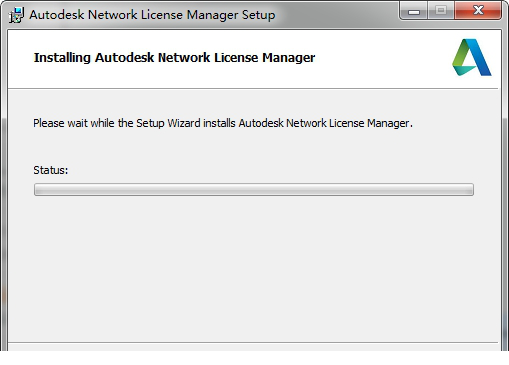
Task: Click the word 'Installing' in the bold heading
Action: (x=62, y=58)
